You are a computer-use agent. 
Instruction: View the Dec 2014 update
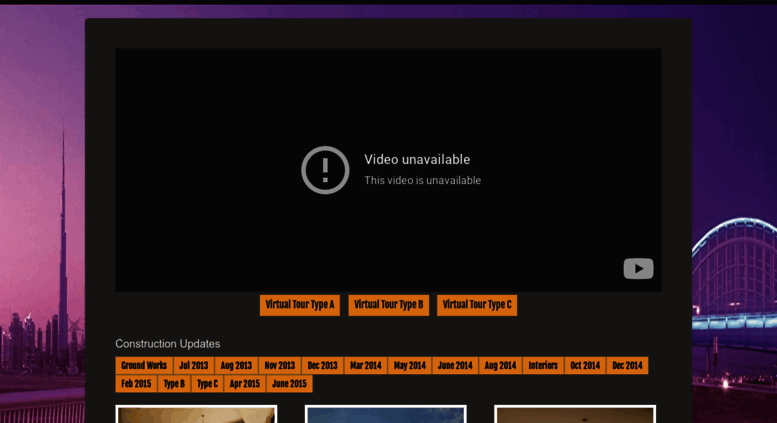(627, 366)
